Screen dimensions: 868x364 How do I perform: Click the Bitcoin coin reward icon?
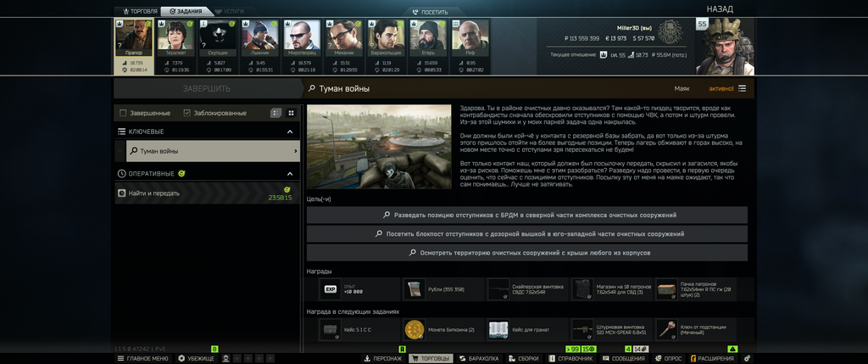click(x=414, y=330)
